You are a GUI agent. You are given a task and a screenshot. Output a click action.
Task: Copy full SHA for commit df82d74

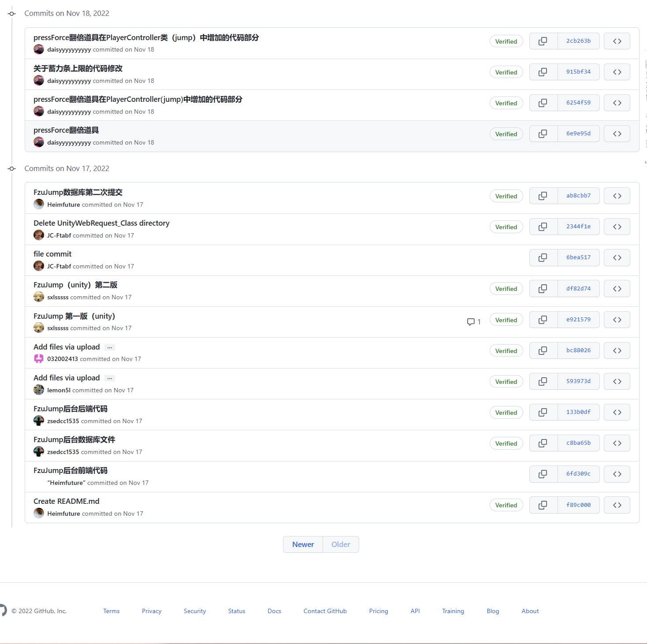click(543, 289)
